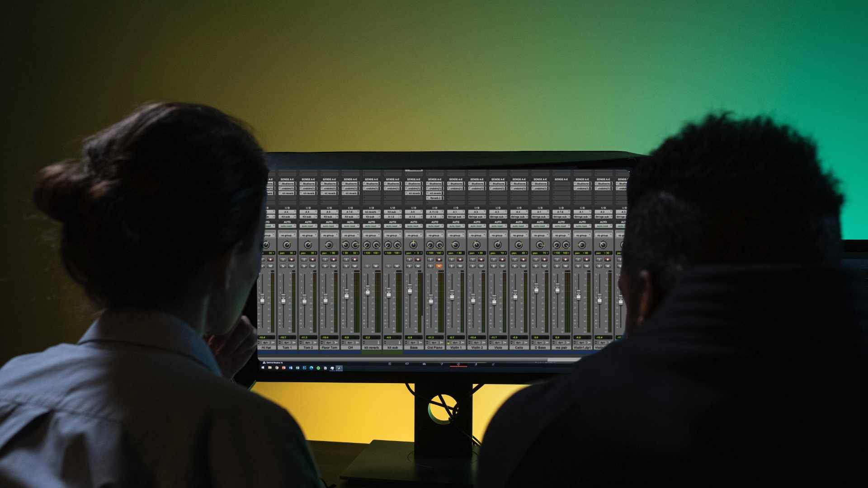
Task: Click the Cello track pan knob
Action: (x=519, y=244)
